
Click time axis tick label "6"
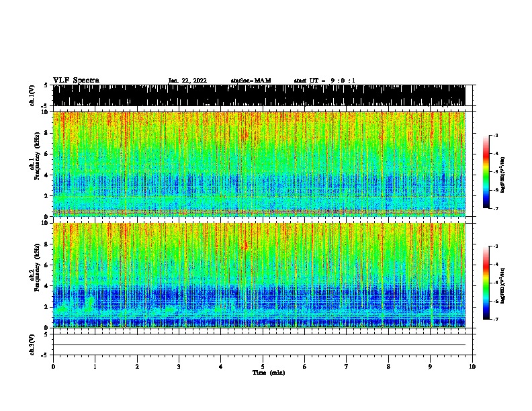[305, 367]
